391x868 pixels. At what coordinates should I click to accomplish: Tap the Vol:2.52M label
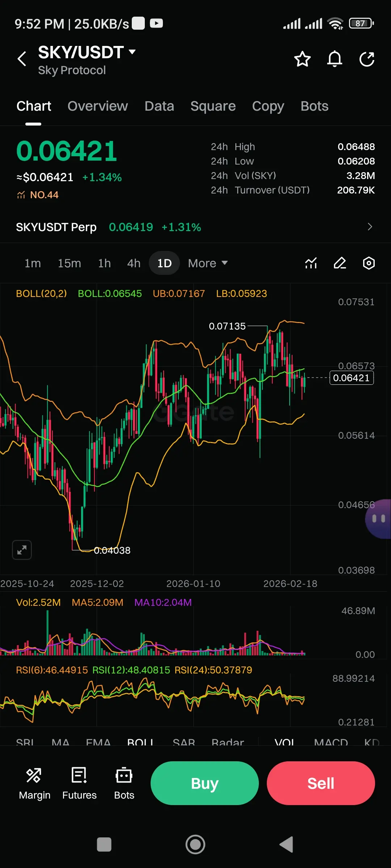[38, 603]
